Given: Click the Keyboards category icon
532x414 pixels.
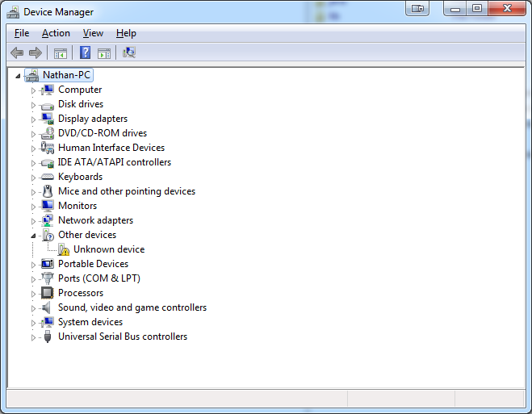Looking at the screenshot, I should tap(48, 177).
